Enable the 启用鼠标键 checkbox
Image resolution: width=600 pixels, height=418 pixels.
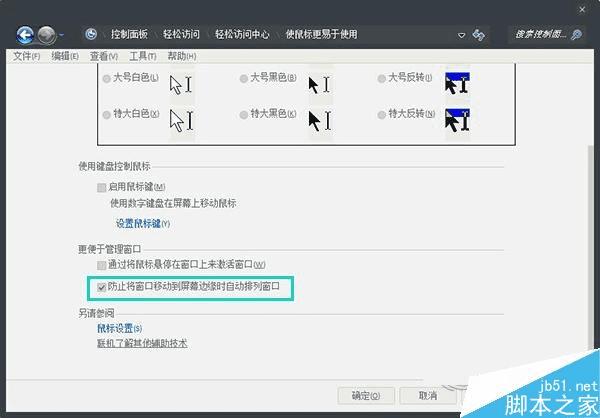point(101,188)
